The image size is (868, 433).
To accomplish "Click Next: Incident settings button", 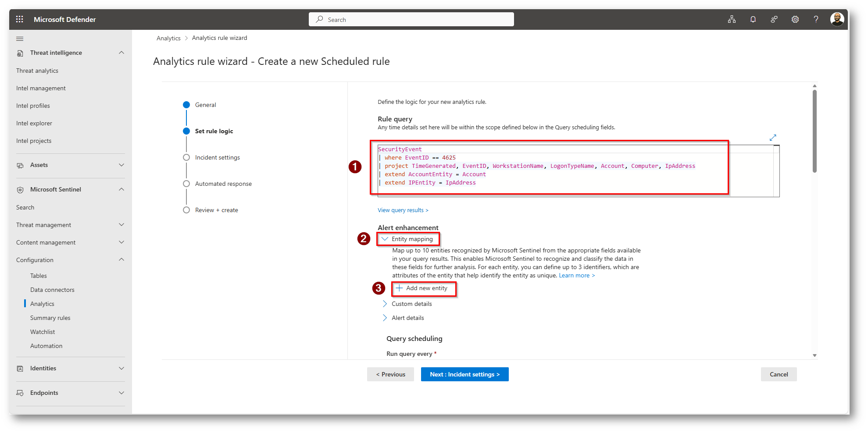I will (x=464, y=374).
